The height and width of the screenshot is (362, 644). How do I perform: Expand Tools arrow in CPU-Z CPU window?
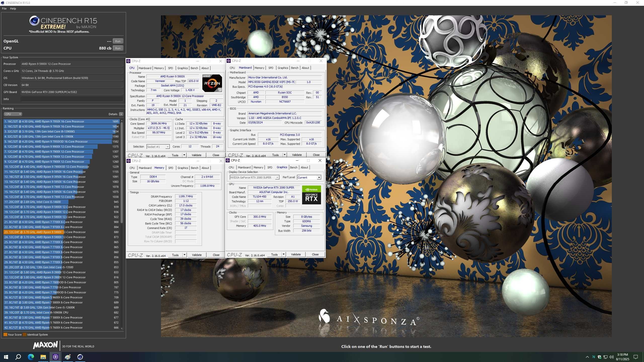point(184,155)
